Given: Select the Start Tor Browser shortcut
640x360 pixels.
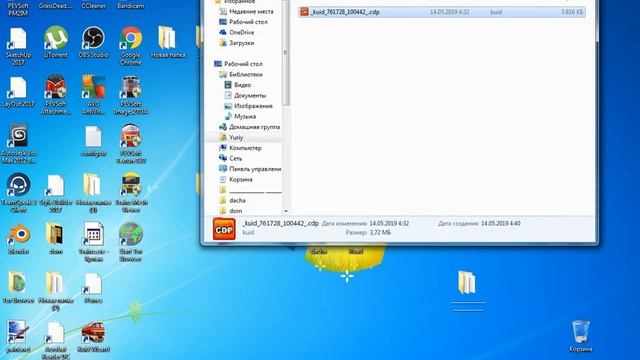Looking at the screenshot, I should click(x=131, y=242).
